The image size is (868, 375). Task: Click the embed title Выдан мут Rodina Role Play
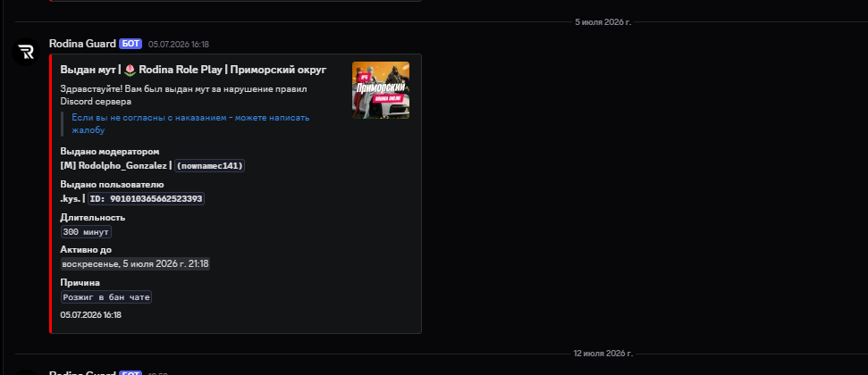[193, 70]
